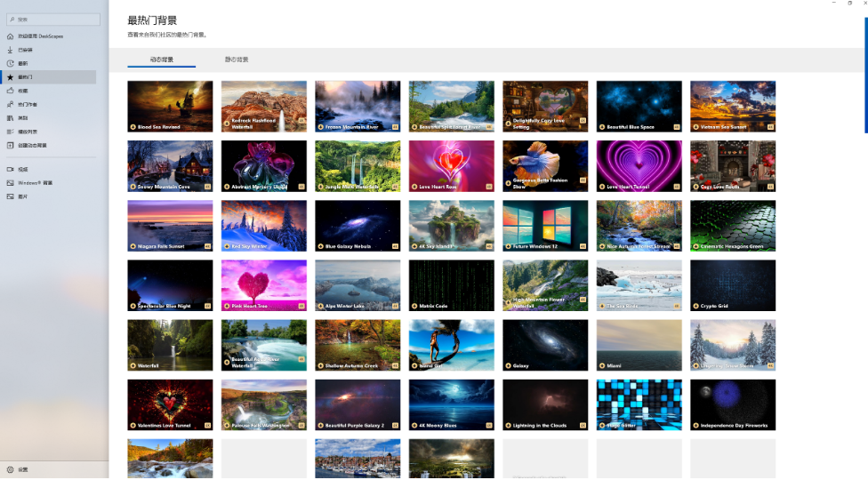
Task: Select the 动态背景 tab
Action: point(161,60)
